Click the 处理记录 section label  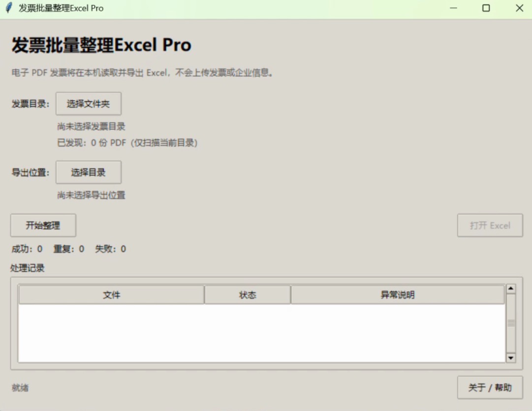[28, 268]
